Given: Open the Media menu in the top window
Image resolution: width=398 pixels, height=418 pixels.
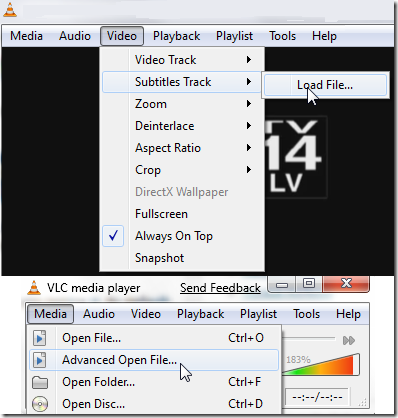Looking at the screenshot, I should click(x=26, y=36).
